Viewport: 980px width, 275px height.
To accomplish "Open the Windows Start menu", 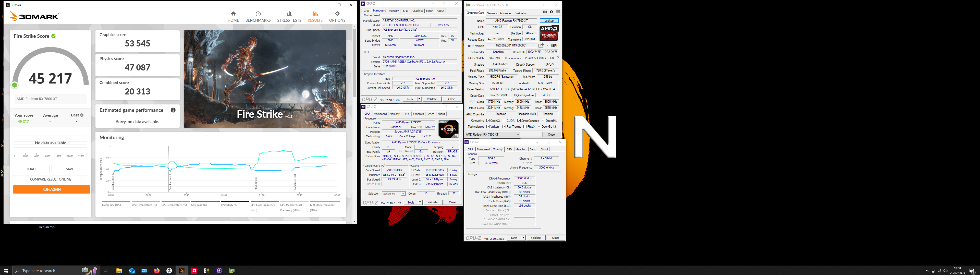I will (x=6, y=270).
